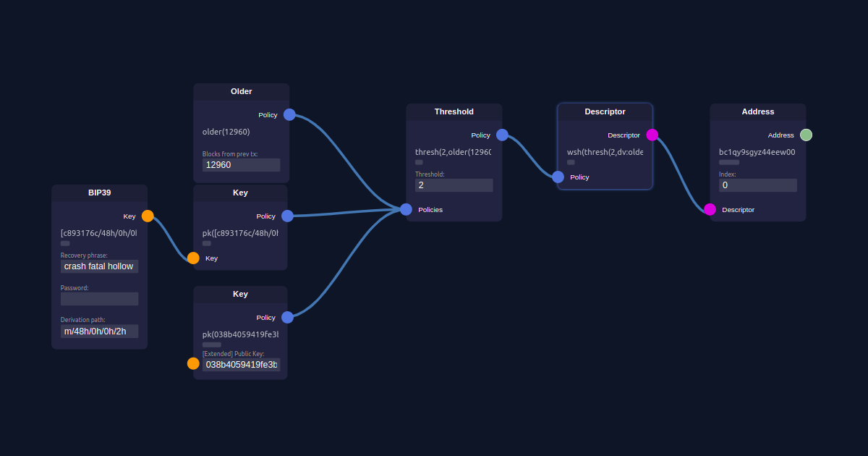This screenshot has height=456, width=868.
Task: Click the Extended Public Key input field
Action: (x=241, y=364)
